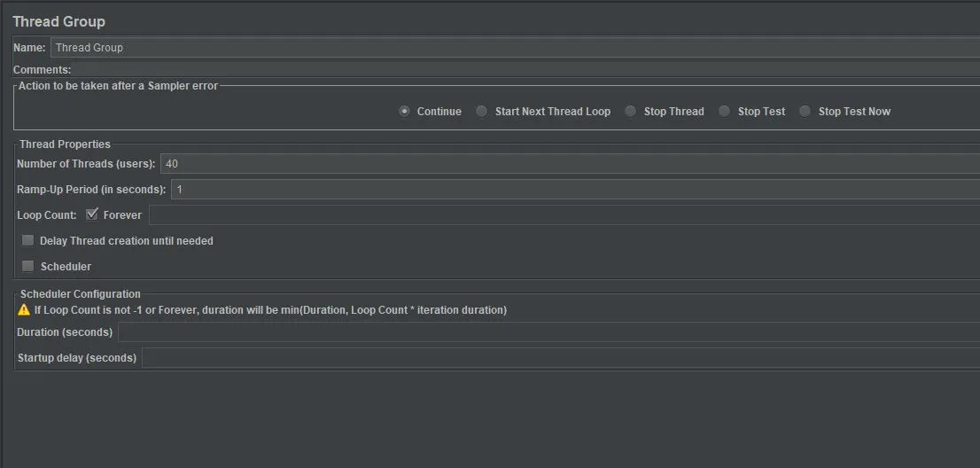Select the Continue radio button
This screenshot has height=468, width=980.
(405, 112)
